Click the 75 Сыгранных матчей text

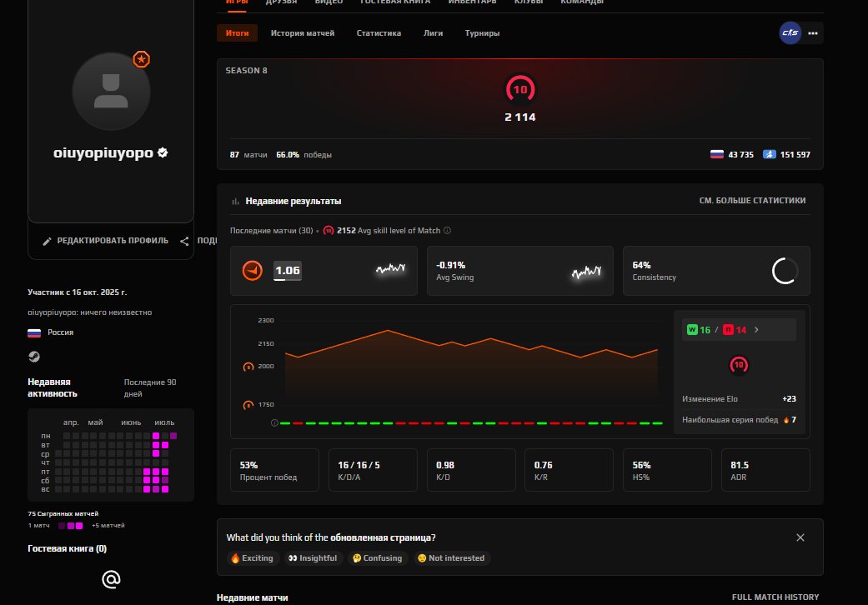coord(63,514)
